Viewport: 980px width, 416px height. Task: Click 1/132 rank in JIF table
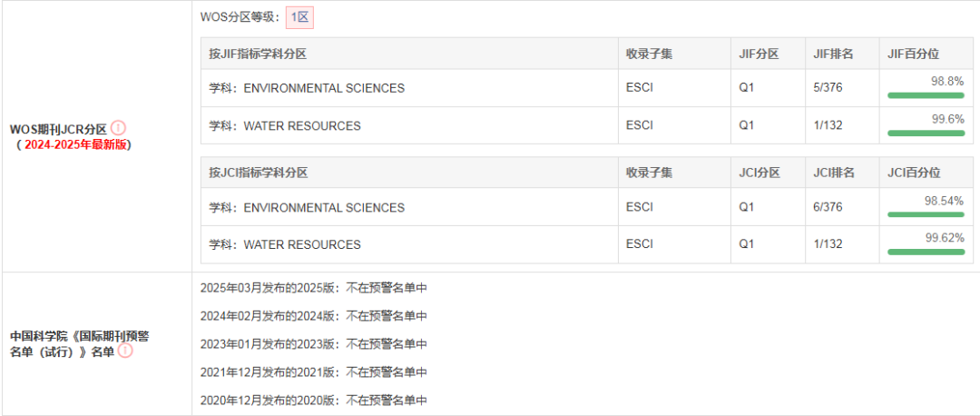(828, 125)
